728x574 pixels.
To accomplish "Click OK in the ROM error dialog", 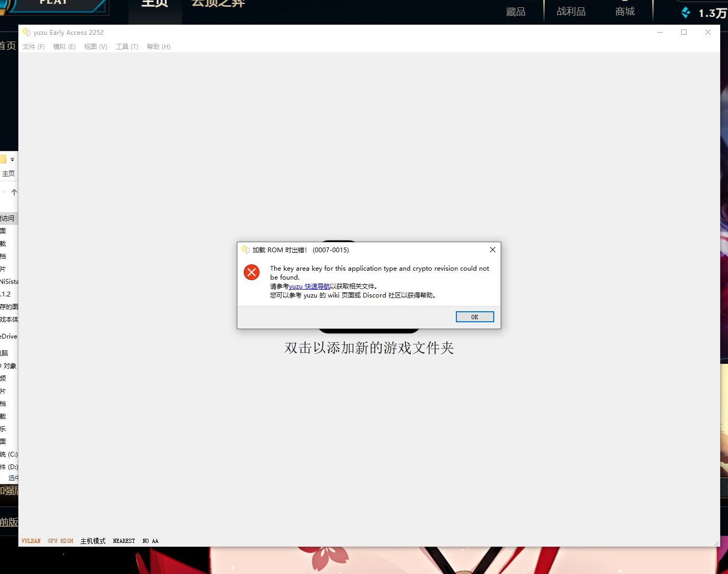I will 475,317.
